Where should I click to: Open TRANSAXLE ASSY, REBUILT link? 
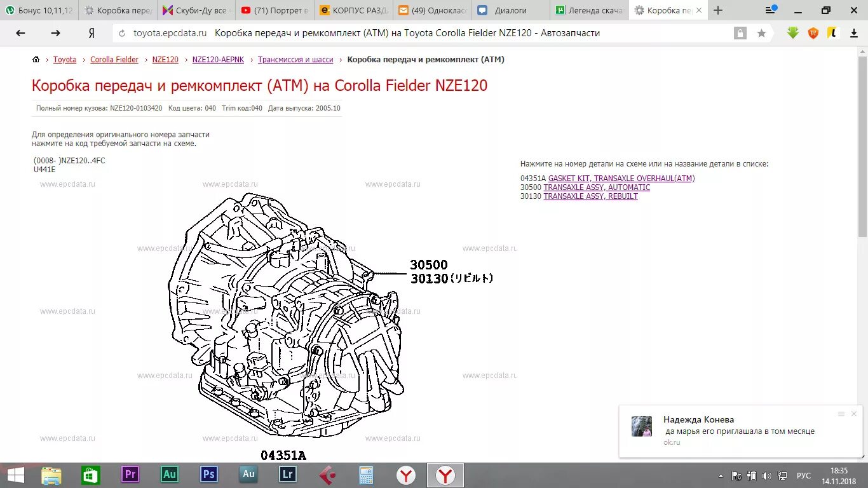590,196
